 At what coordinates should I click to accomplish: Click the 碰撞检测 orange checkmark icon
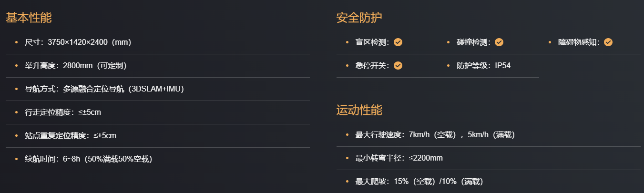(x=499, y=42)
